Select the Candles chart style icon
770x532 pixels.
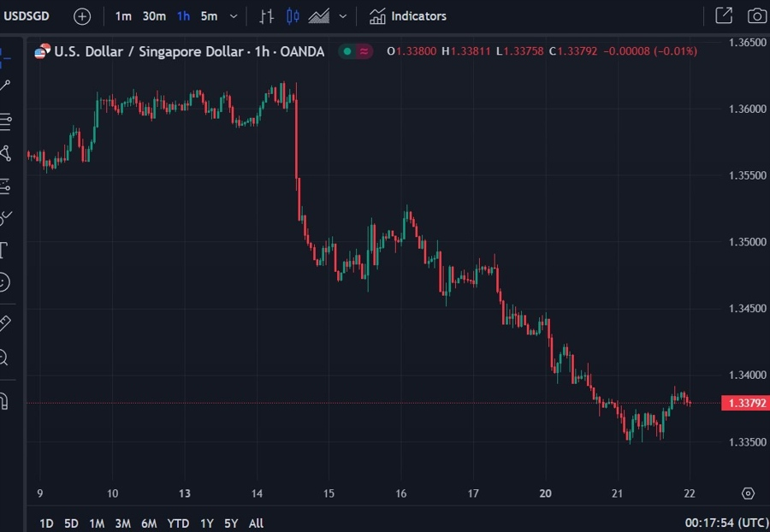coord(293,16)
